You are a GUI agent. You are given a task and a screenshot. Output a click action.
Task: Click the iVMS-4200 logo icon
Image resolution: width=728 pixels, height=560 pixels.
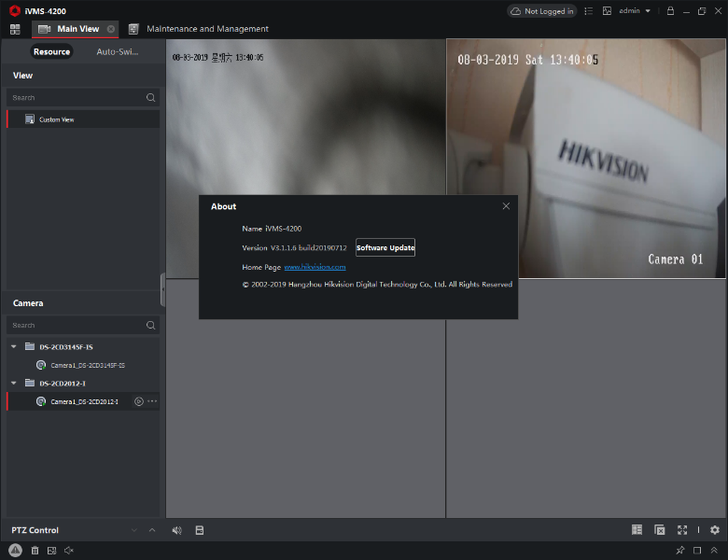pyautogui.click(x=15, y=10)
